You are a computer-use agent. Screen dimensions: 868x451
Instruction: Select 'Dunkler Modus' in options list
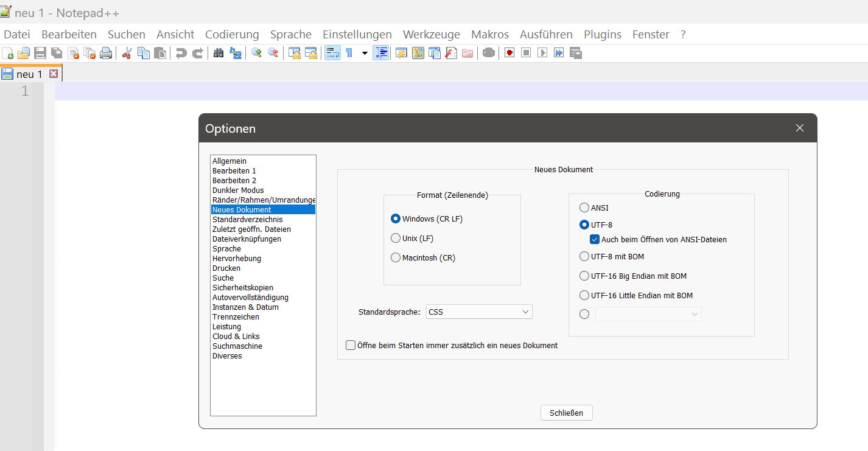(x=238, y=191)
